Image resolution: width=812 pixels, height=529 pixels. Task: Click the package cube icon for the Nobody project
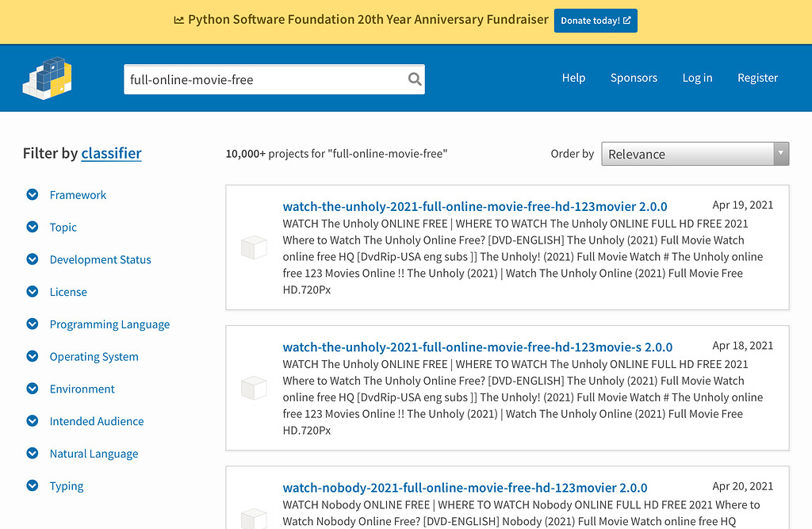click(x=254, y=518)
